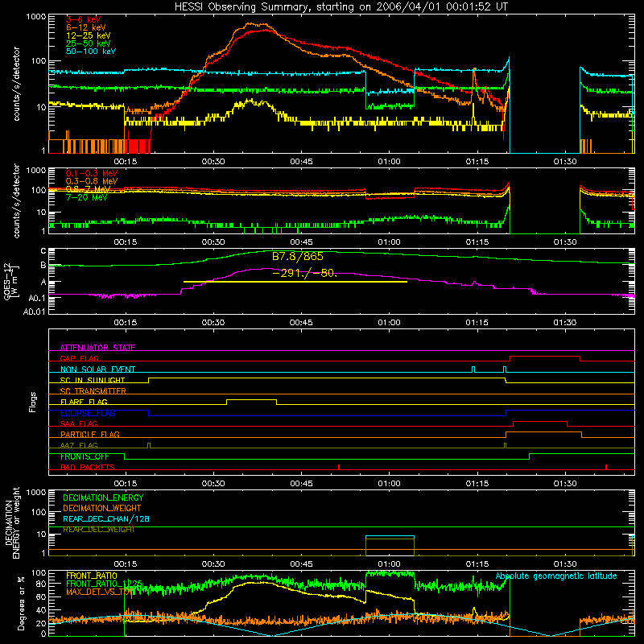Viewport: 644px width, 644px height.
Task: Click the NON_SOLAR_EVENT pulse near 01:14
Action: pos(473,369)
